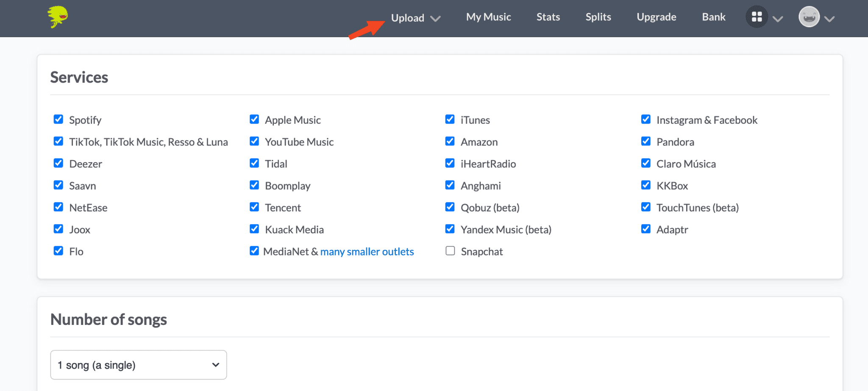The image size is (868, 391).
Task: Disable Apple Music distribution
Action: tap(254, 119)
